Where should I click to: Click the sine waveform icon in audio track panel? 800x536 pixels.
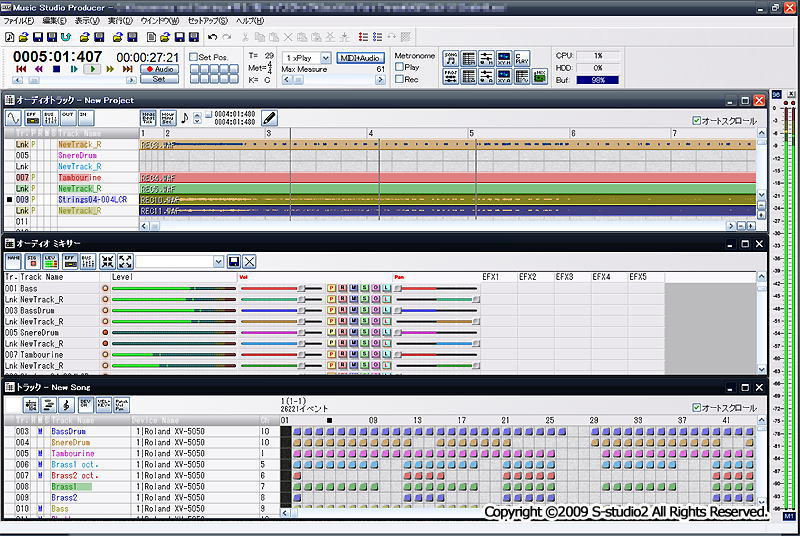click(x=13, y=119)
